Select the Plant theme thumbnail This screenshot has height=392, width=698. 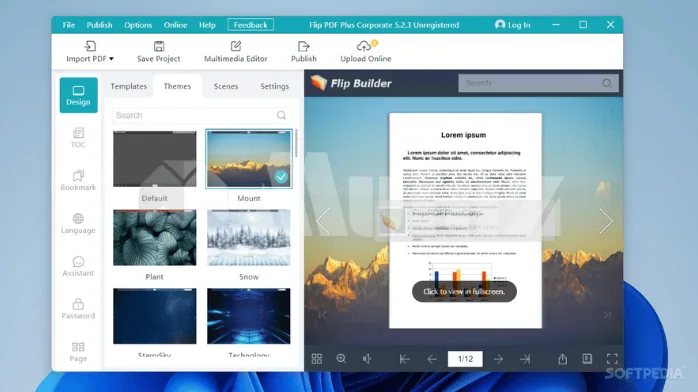tap(154, 238)
